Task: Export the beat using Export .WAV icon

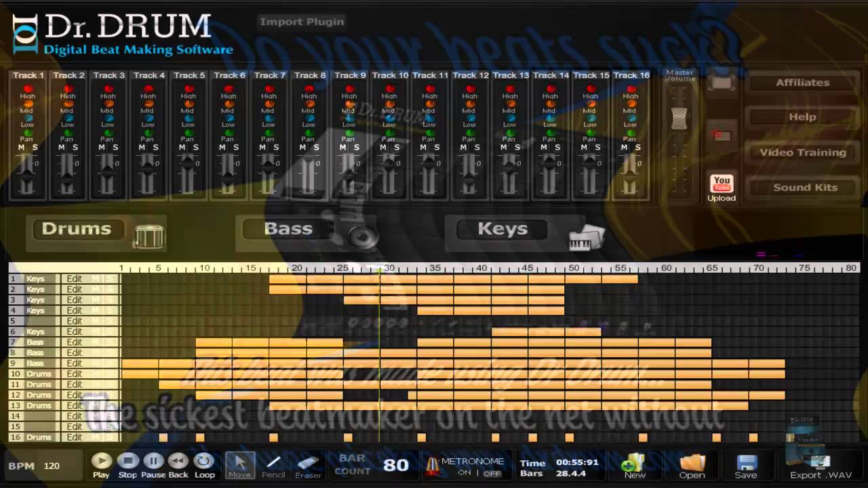Action: 819,462
